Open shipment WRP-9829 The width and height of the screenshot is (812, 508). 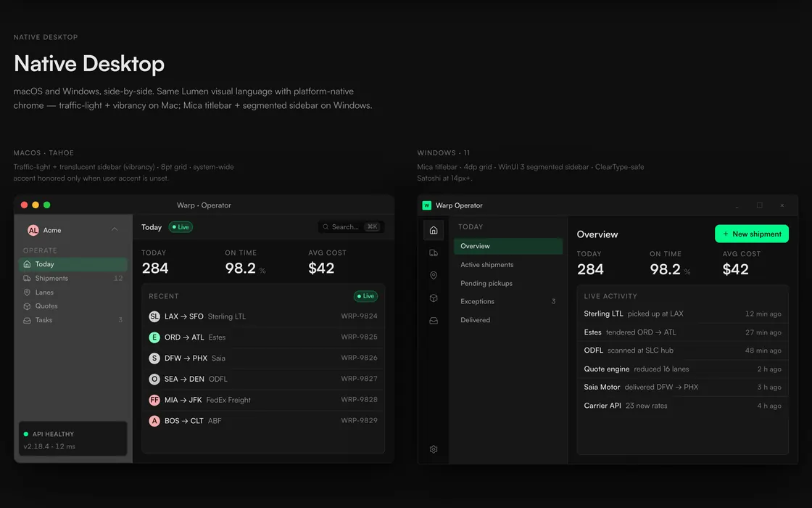[263, 421]
